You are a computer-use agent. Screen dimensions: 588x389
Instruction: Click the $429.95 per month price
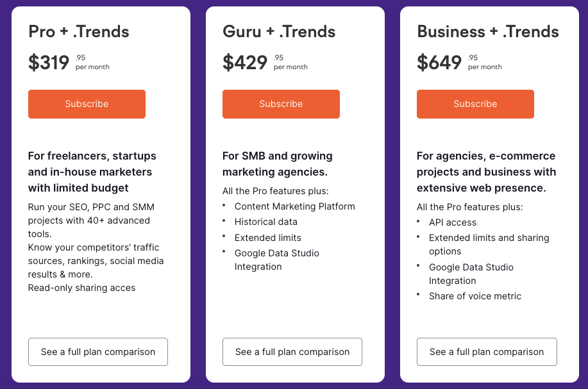pyautogui.click(x=264, y=62)
